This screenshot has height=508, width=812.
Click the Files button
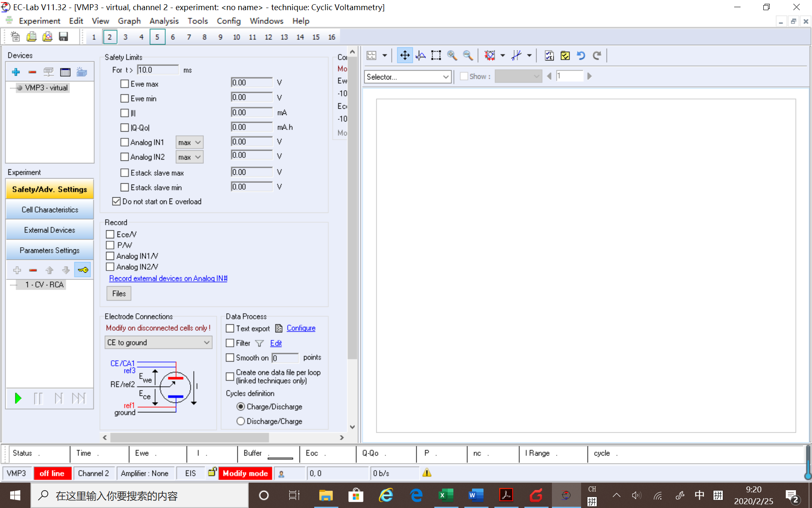119,293
